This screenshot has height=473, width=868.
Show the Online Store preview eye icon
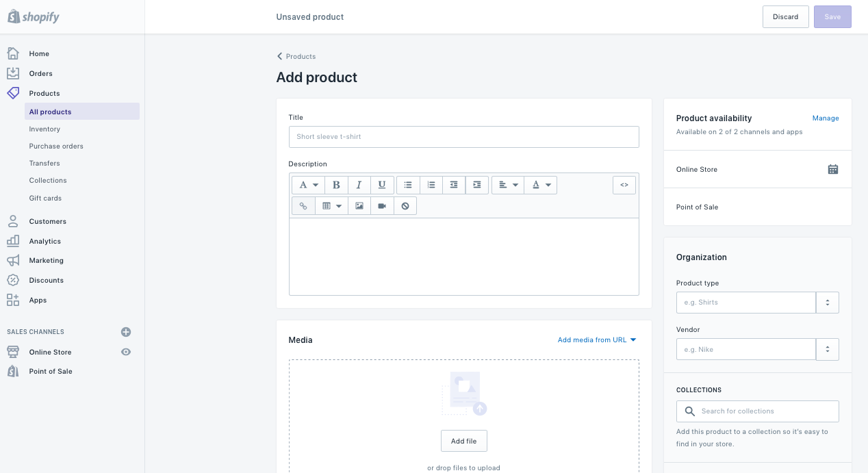pyautogui.click(x=126, y=352)
